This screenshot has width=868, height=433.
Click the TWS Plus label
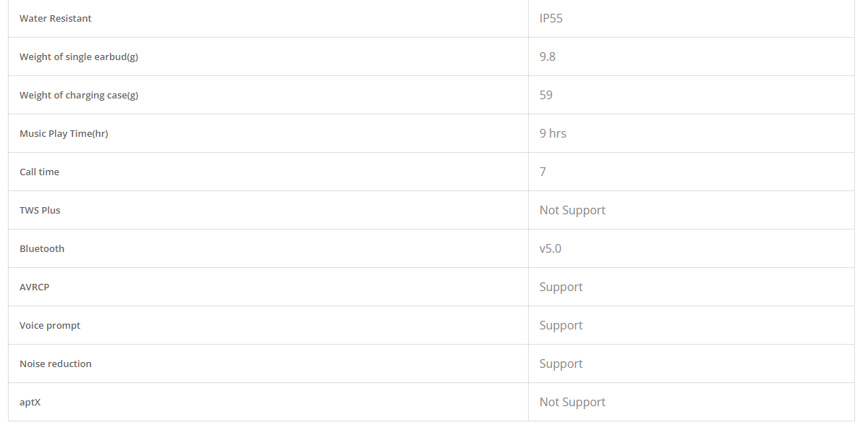pos(40,210)
